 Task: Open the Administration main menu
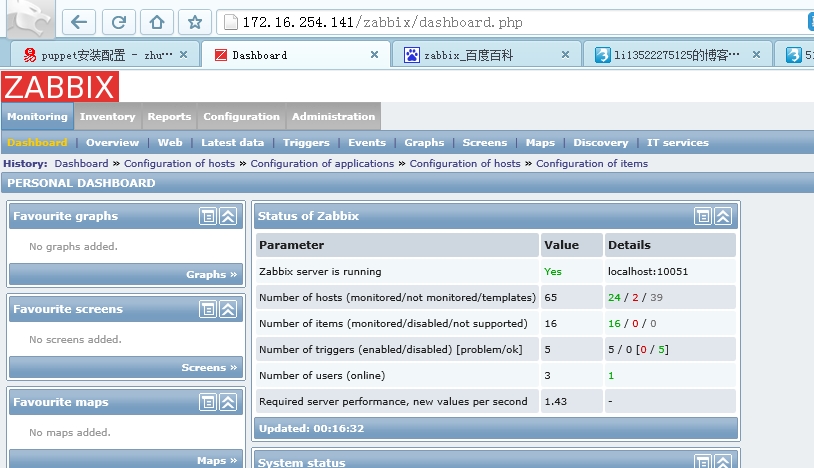pos(333,116)
